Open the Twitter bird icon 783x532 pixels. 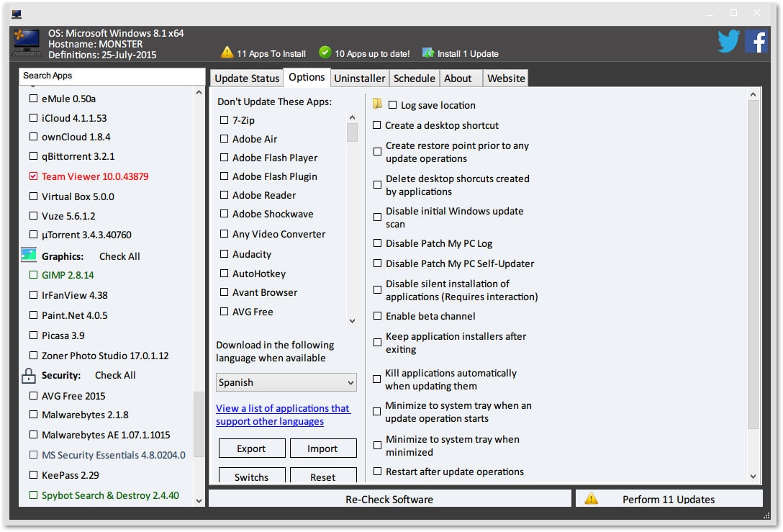[x=728, y=41]
